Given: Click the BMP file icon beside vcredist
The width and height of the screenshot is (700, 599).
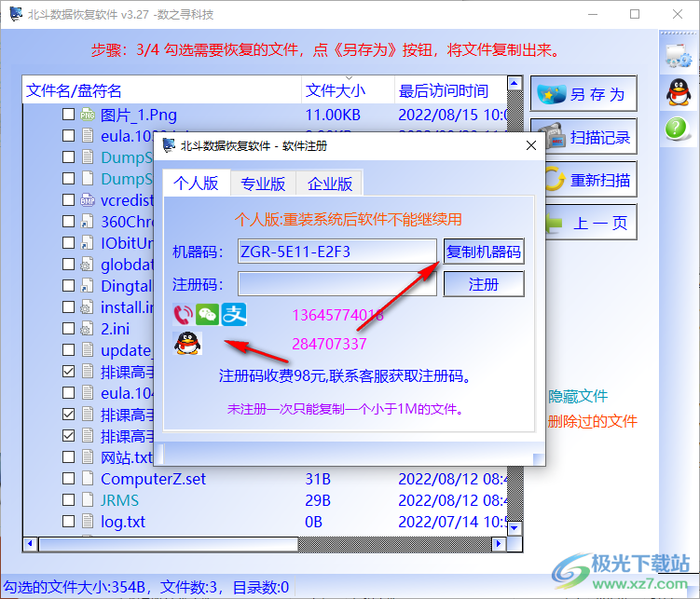Looking at the screenshot, I should point(88,200).
